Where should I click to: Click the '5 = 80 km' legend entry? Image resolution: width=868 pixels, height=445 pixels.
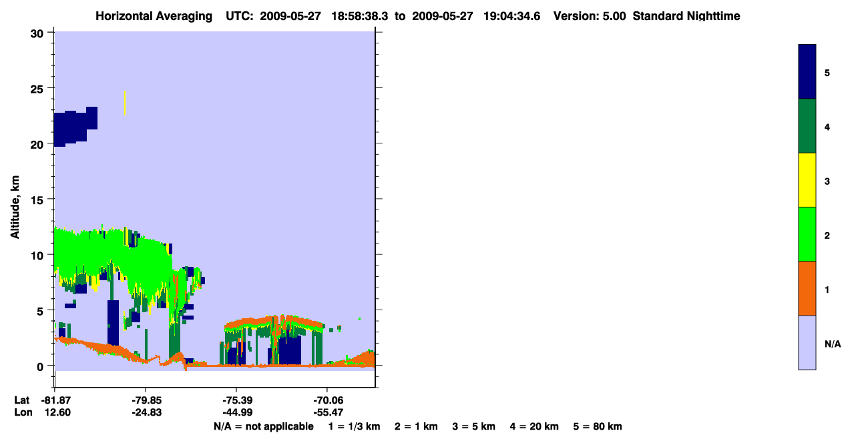pos(598,426)
